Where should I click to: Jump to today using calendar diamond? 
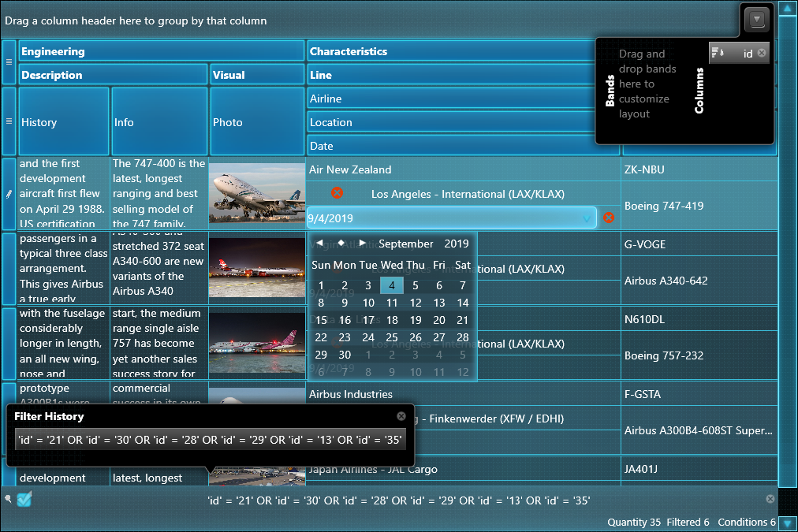(x=341, y=243)
